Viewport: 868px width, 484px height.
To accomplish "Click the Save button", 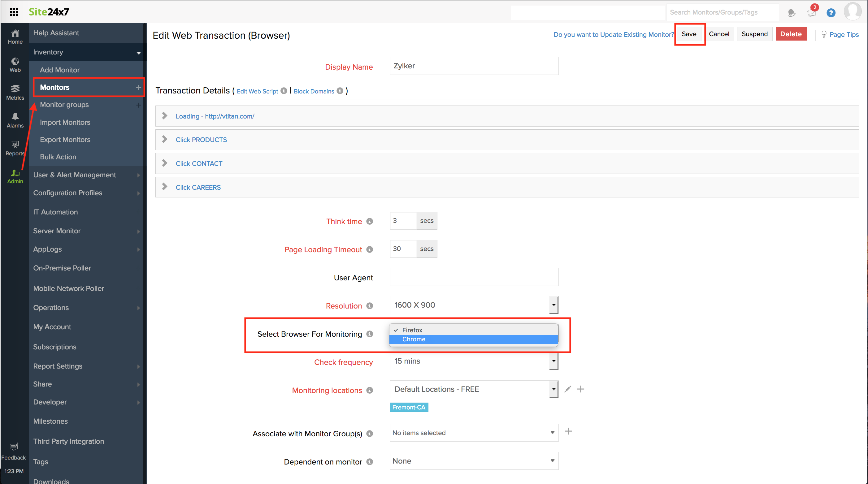I will 689,34.
